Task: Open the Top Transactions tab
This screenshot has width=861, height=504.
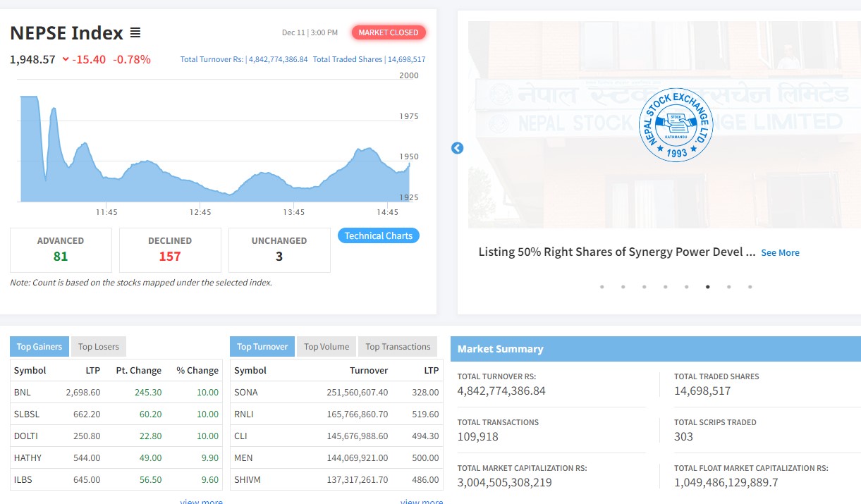Action: 398,346
